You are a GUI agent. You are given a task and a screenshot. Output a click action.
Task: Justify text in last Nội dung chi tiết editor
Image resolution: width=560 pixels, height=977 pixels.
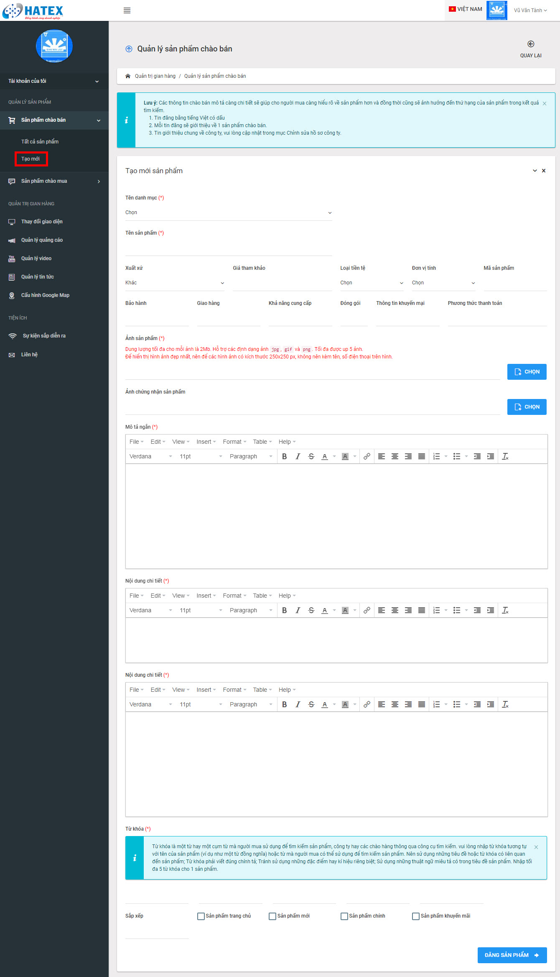pos(422,704)
